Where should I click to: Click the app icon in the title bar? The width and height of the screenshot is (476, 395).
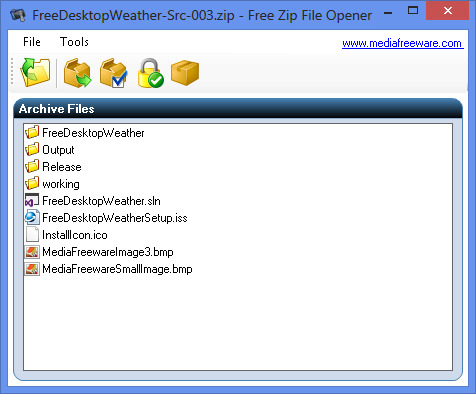[x=18, y=15]
